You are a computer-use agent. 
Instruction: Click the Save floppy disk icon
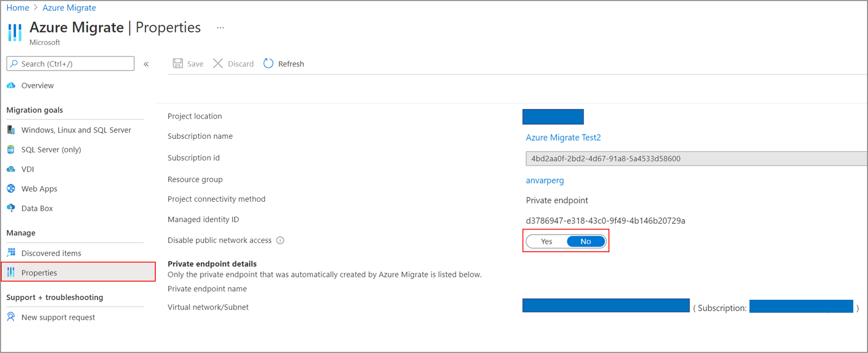[178, 64]
